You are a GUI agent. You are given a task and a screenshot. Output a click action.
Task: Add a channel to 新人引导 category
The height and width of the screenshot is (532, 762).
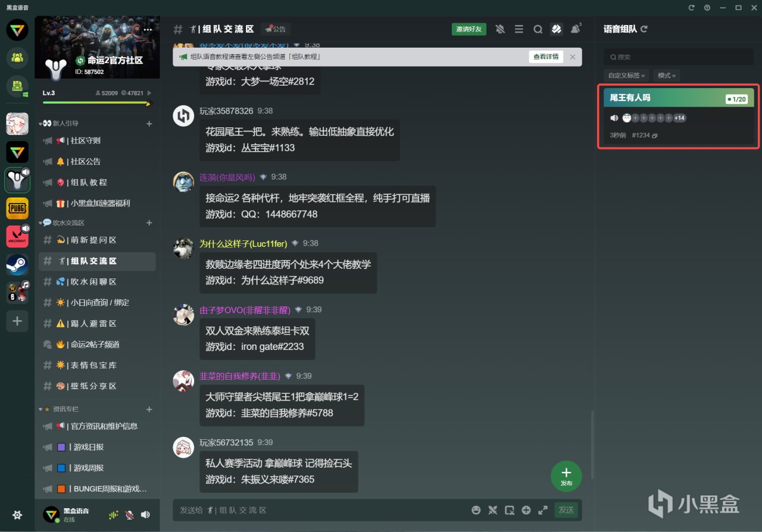(x=149, y=124)
